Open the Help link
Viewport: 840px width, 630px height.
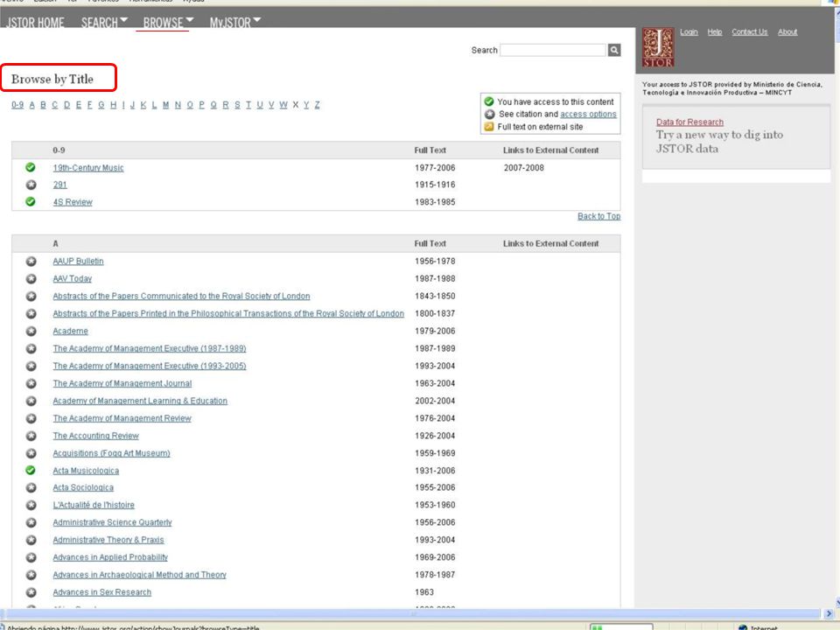715,32
